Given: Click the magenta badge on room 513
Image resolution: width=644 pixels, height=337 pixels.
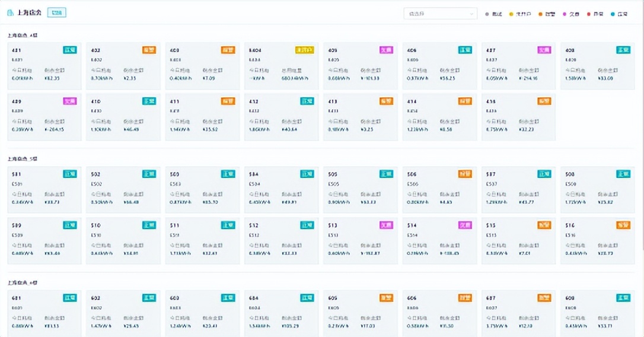Looking at the screenshot, I should [386, 225].
